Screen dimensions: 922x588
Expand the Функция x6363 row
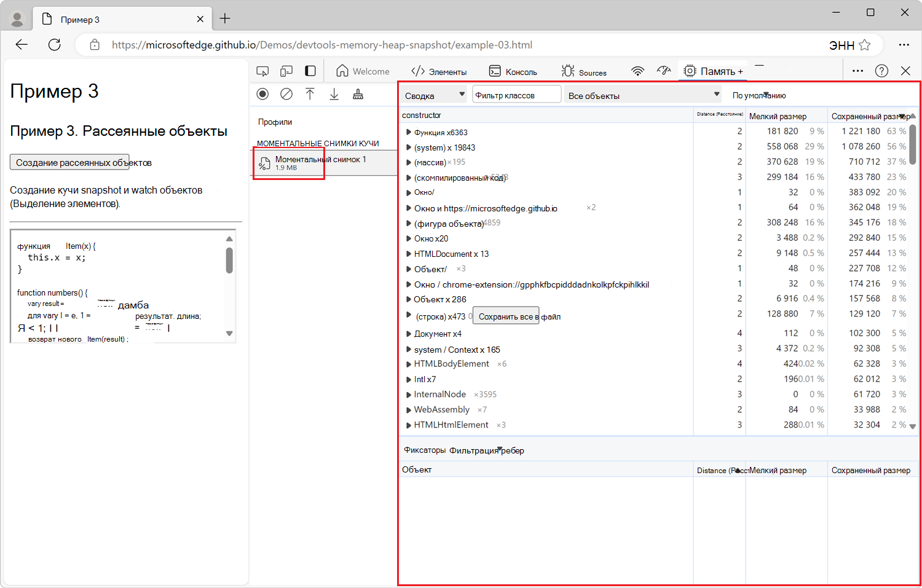(x=409, y=132)
